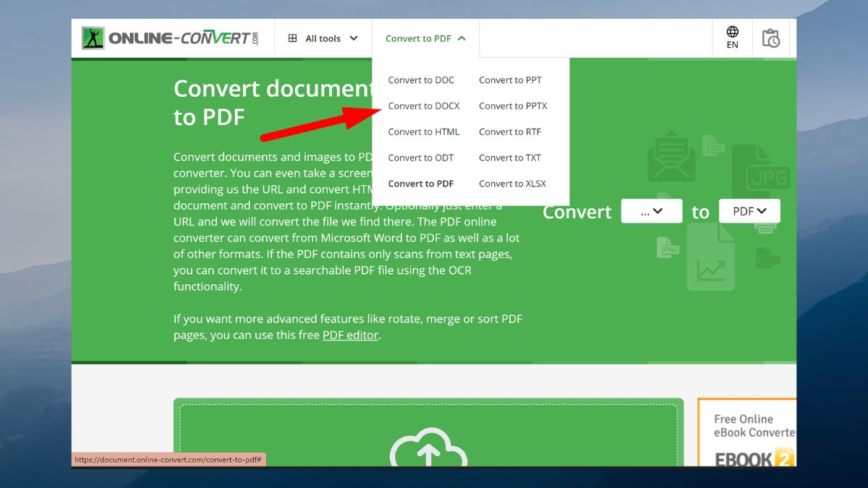Viewport: 868px width, 488px height.
Task: Expand the All tools menu chevron
Action: pyautogui.click(x=354, y=38)
